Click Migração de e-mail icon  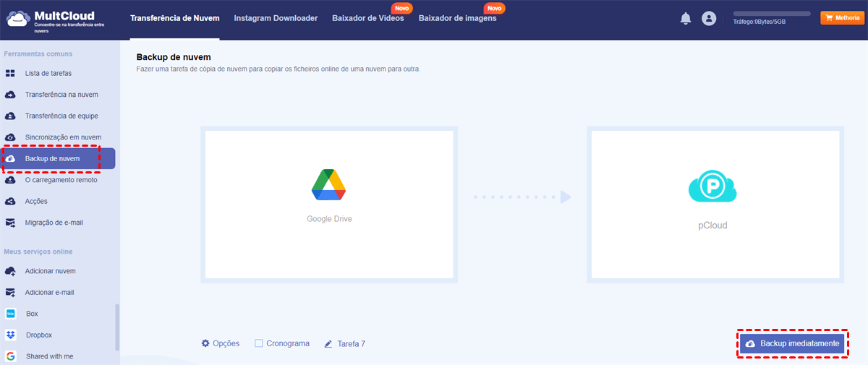coord(10,223)
